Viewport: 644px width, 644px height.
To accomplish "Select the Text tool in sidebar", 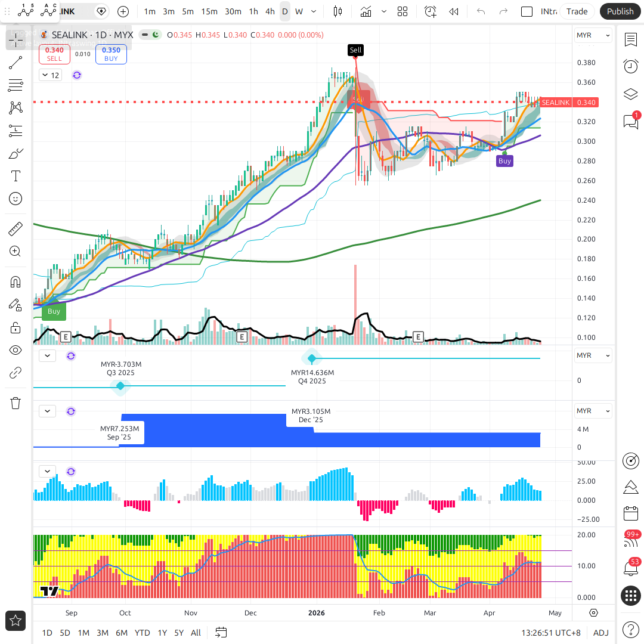I will tap(16, 176).
